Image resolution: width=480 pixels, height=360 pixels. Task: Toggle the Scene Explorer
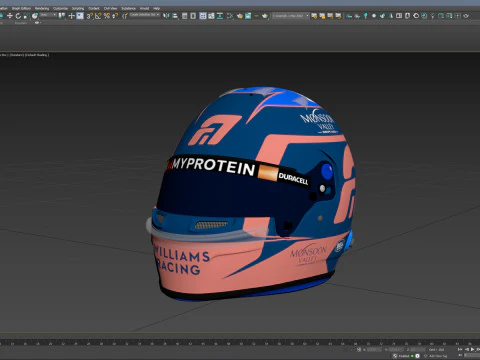click(x=184, y=16)
